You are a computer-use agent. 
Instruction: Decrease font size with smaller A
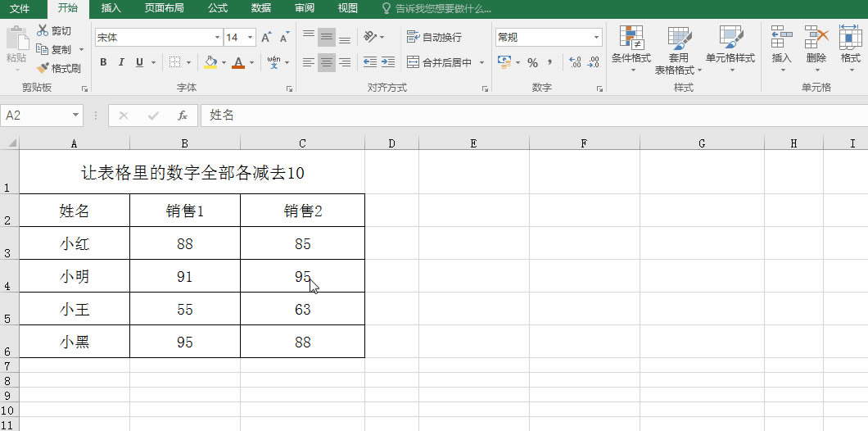pos(284,38)
